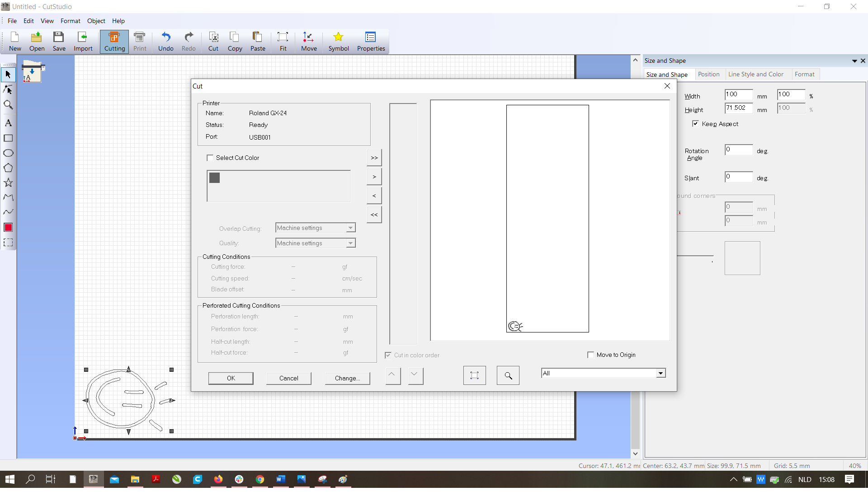This screenshot has width=868, height=496.
Task: Close the Cut dialog
Action: pos(667,86)
